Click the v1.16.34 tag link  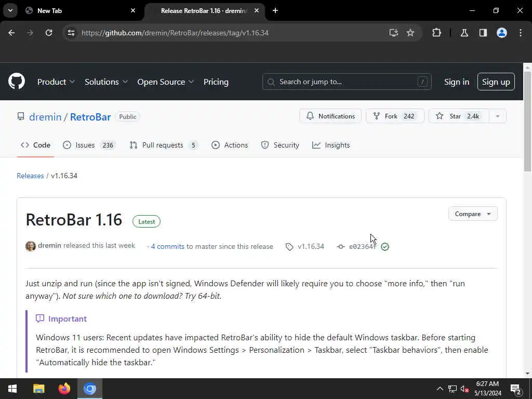pyautogui.click(x=311, y=246)
